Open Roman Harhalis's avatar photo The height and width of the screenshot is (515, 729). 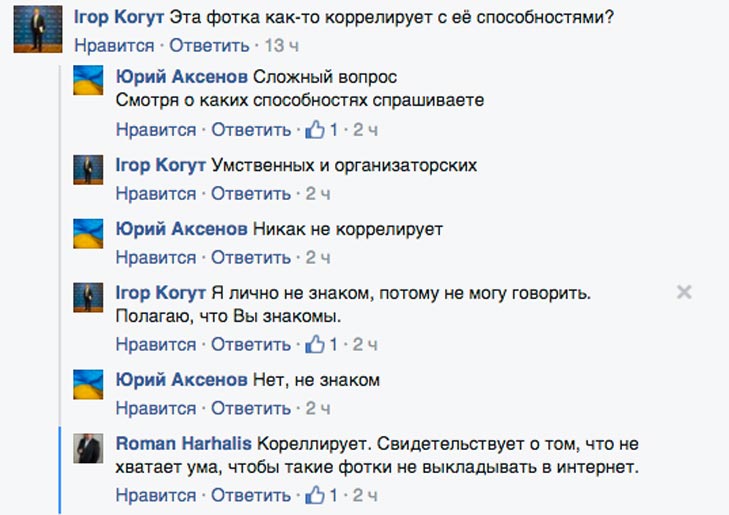point(88,449)
